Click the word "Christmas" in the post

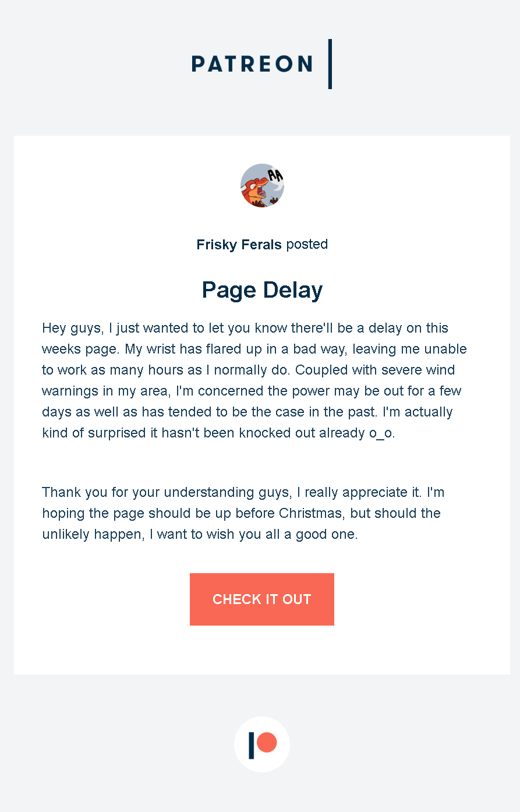click(310, 513)
